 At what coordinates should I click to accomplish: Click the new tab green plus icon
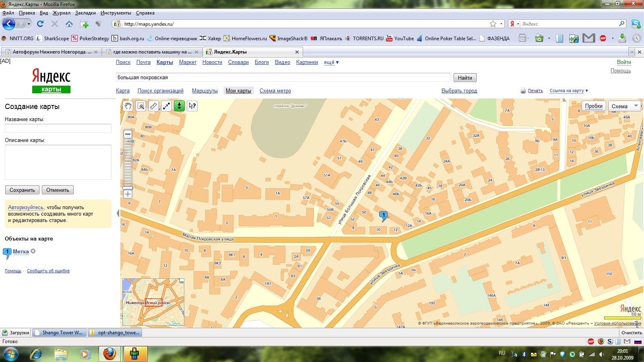click(x=84, y=24)
